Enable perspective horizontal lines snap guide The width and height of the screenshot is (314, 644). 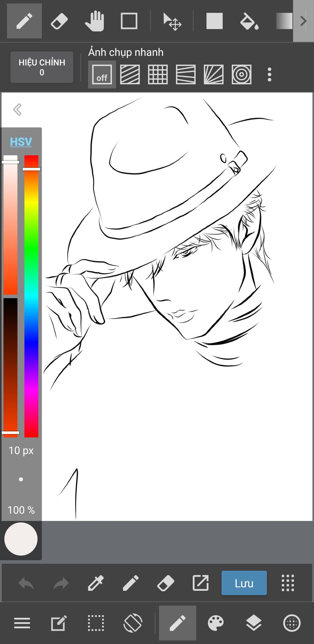coord(186,74)
